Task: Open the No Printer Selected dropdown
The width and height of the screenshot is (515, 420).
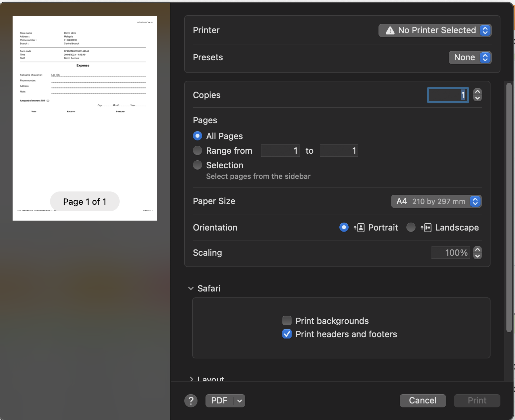Action: pyautogui.click(x=435, y=30)
